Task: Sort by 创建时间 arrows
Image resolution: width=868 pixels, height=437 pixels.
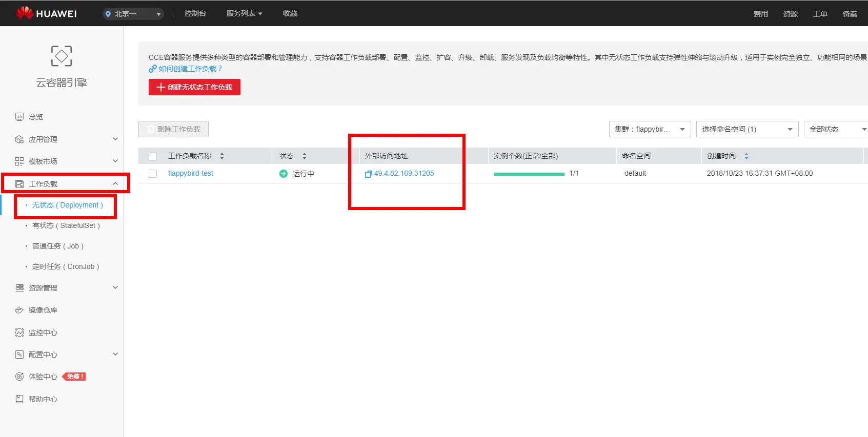Action: pyautogui.click(x=746, y=156)
